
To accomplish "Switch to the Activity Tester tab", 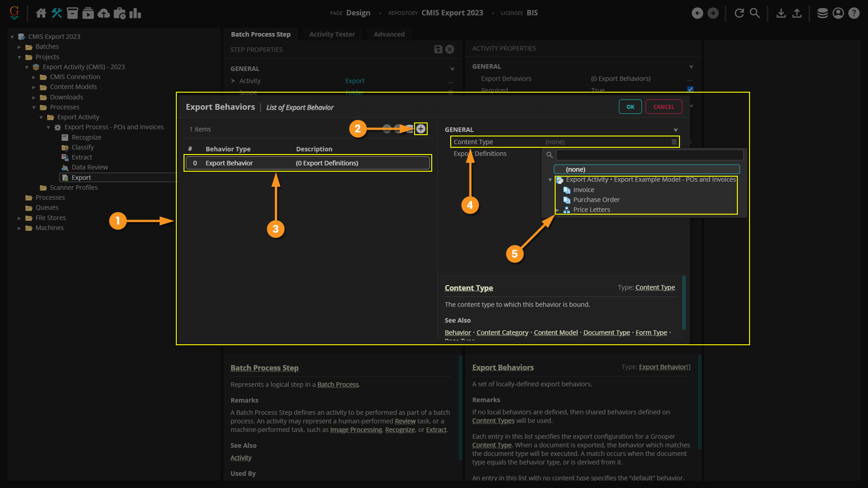I will pos(332,34).
